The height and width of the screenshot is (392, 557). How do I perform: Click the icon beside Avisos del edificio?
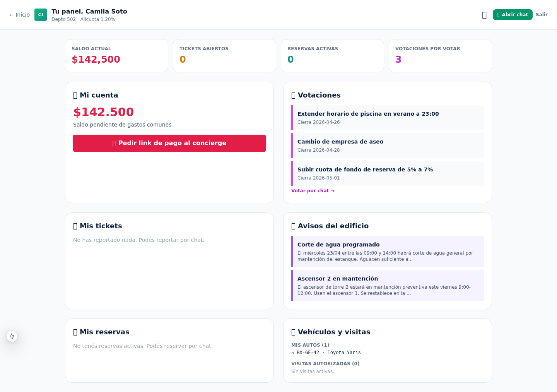[294, 226]
